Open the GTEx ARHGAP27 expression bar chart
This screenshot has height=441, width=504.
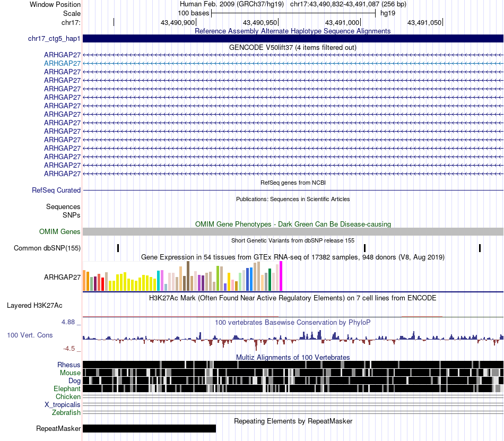tap(183, 276)
